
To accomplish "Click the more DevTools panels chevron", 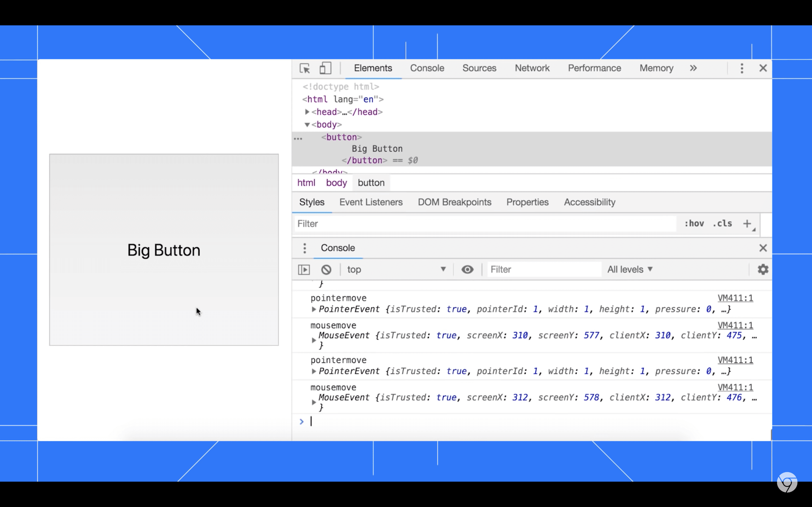I will coord(693,68).
